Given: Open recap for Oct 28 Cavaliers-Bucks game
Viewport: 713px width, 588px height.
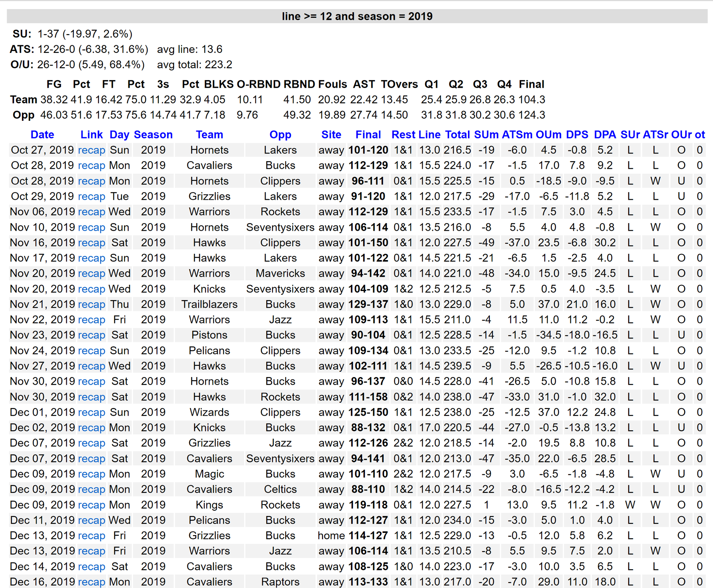Looking at the screenshot, I should 92,165.
